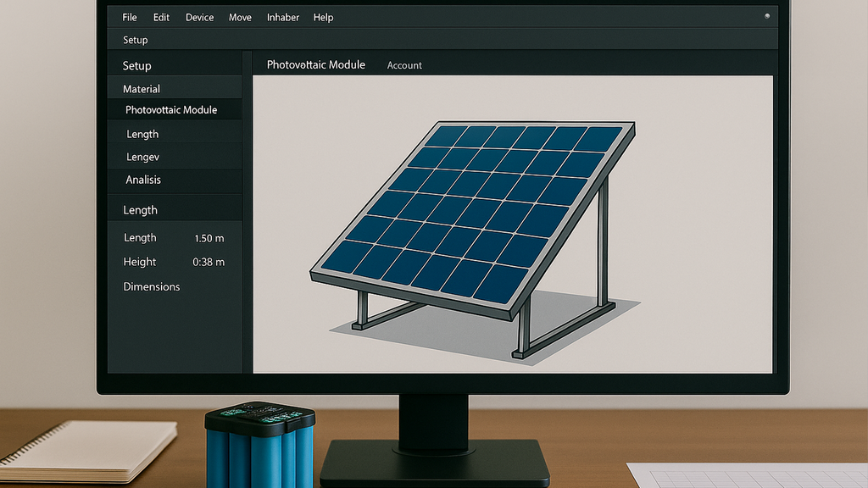Click the Setup label directly below the menu bar
The width and height of the screenshot is (868, 488).
(135, 40)
